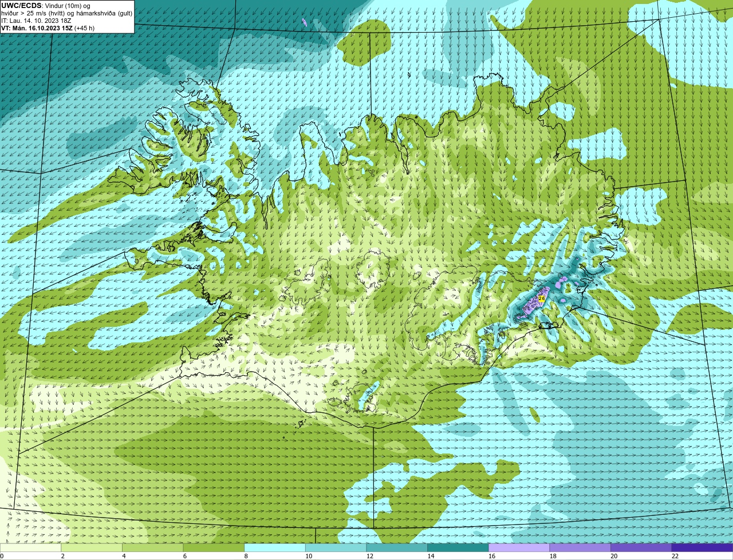Select the 18–20 m/s medium purple swatch
Screen dimensions: 733x560
click(x=580, y=548)
